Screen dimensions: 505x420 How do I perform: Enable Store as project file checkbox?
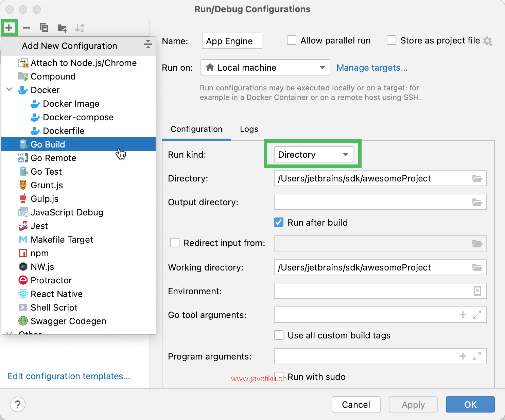(x=391, y=40)
